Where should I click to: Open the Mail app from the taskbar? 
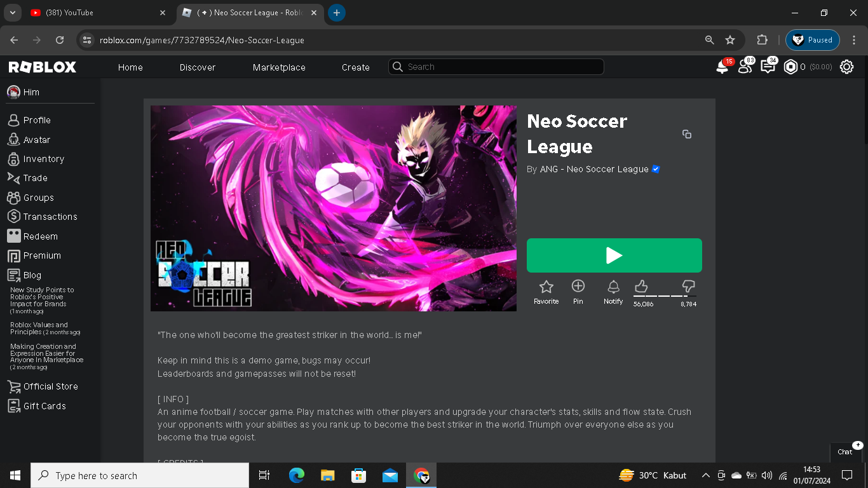[390, 475]
